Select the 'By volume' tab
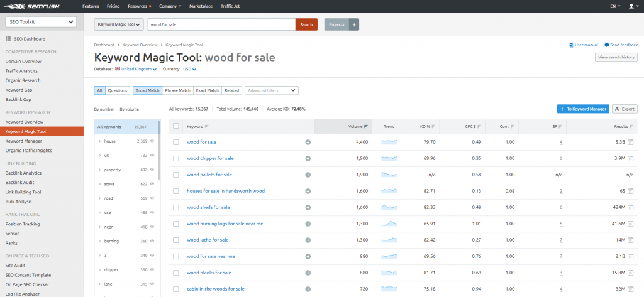Image resolution: width=644 pixels, height=297 pixels. [130, 109]
